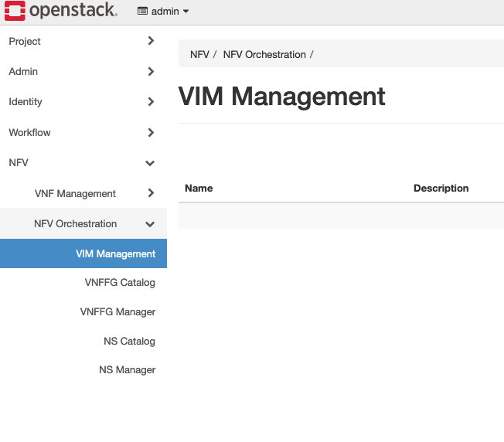Expand the Project section chevron
Viewport: 504px width, 442px height.
click(x=151, y=41)
